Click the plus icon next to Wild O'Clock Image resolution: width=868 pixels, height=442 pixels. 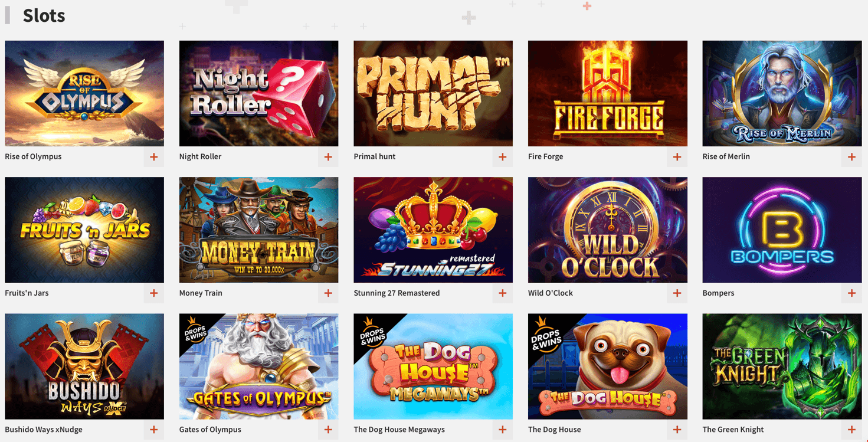677,293
